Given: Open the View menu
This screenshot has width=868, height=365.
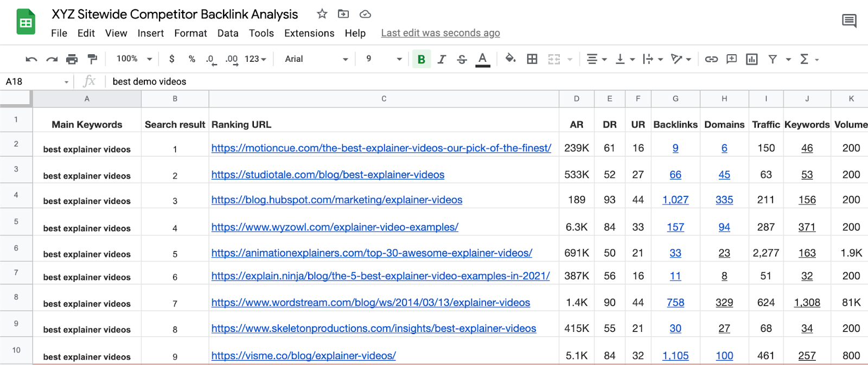Looking at the screenshot, I should point(116,33).
